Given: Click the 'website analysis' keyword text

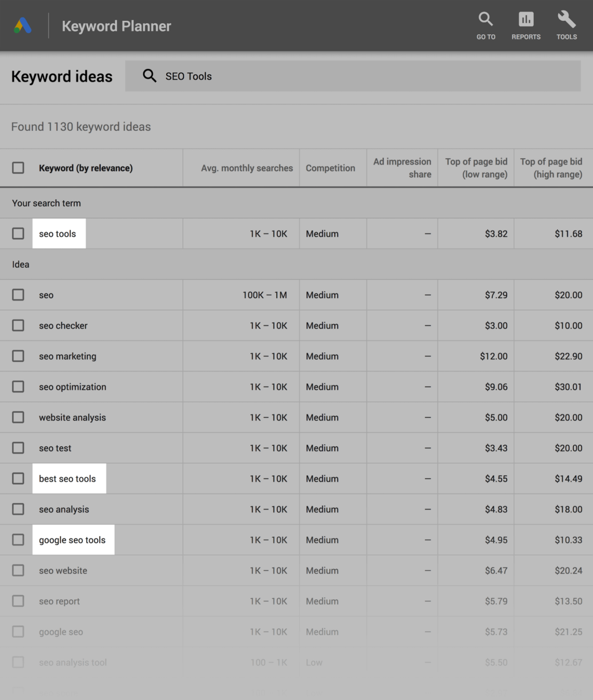Looking at the screenshot, I should (x=72, y=417).
